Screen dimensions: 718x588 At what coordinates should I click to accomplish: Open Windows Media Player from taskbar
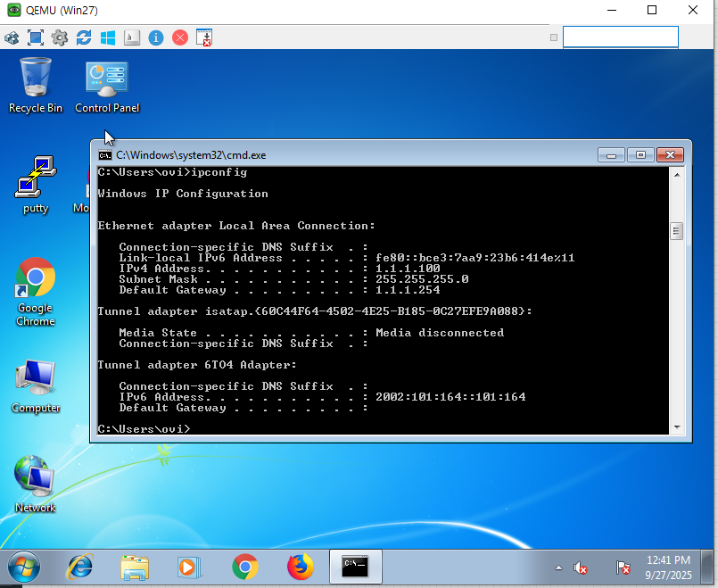(x=189, y=567)
